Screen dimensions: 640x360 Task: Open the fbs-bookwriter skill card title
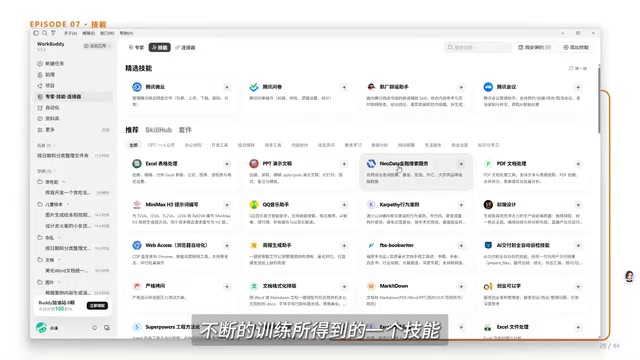click(x=396, y=245)
